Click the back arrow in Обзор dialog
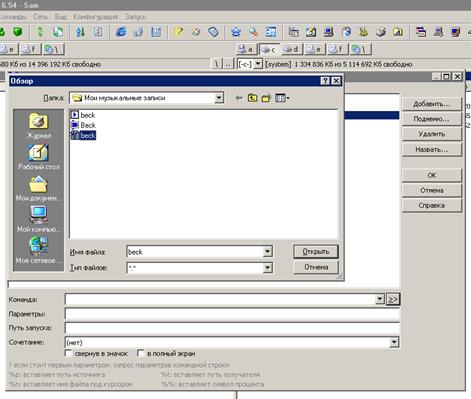471x399 pixels. pos(239,98)
